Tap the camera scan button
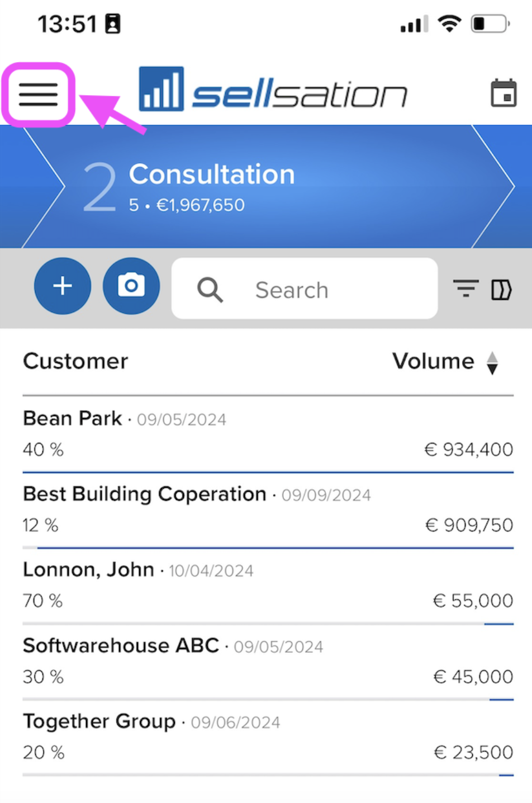This screenshot has height=803, width=532. (x=131, y=286)
